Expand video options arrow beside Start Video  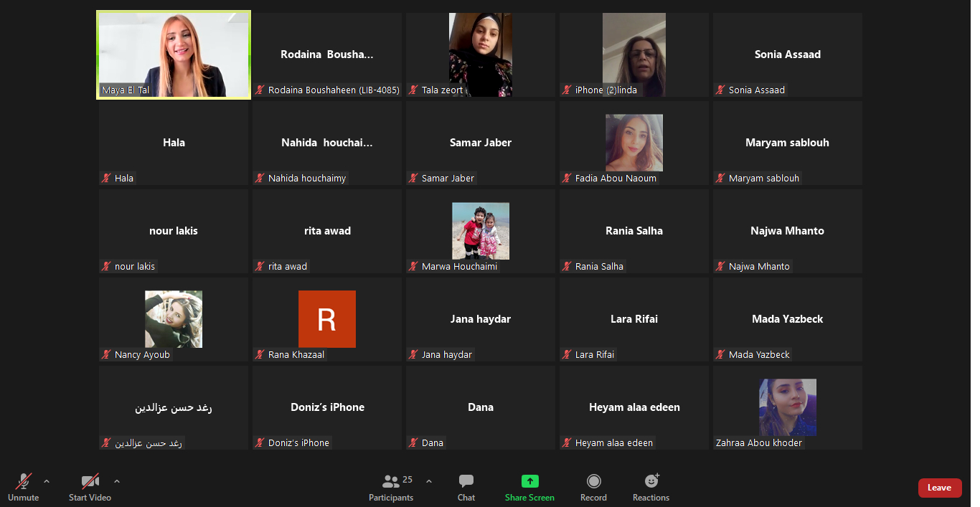(117, 481)
